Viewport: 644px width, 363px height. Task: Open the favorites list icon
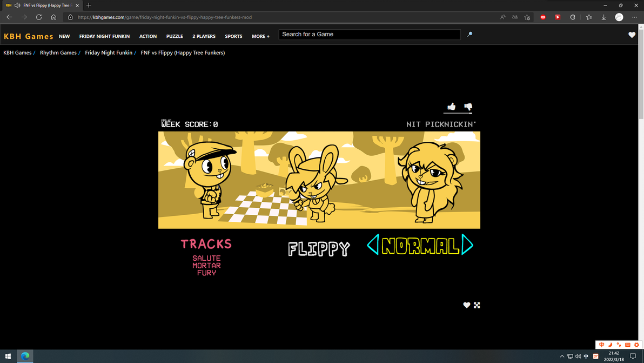(x=589, y=17)
